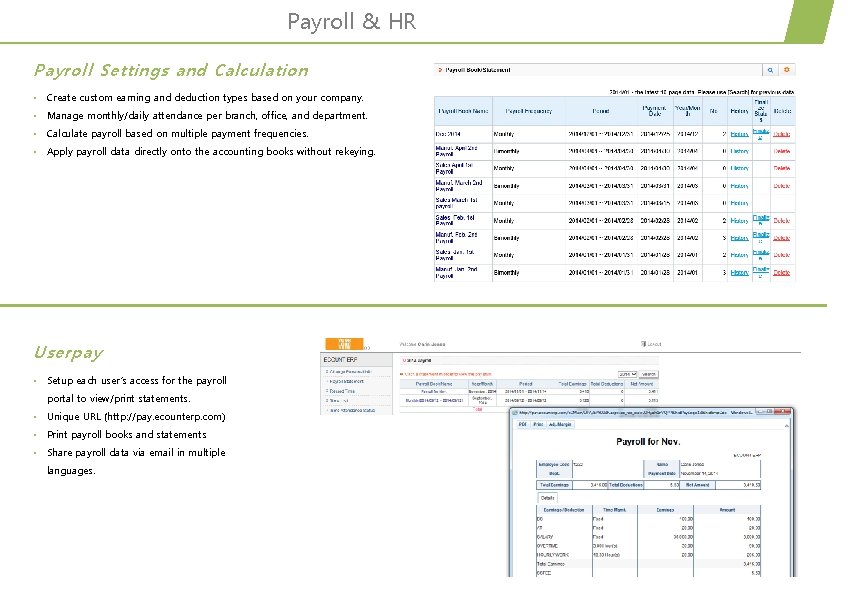This screenshot has width=859, height=612.
Task: Open Payroll Statement in ECOUNT ERP sidebar
Action: 346,381
